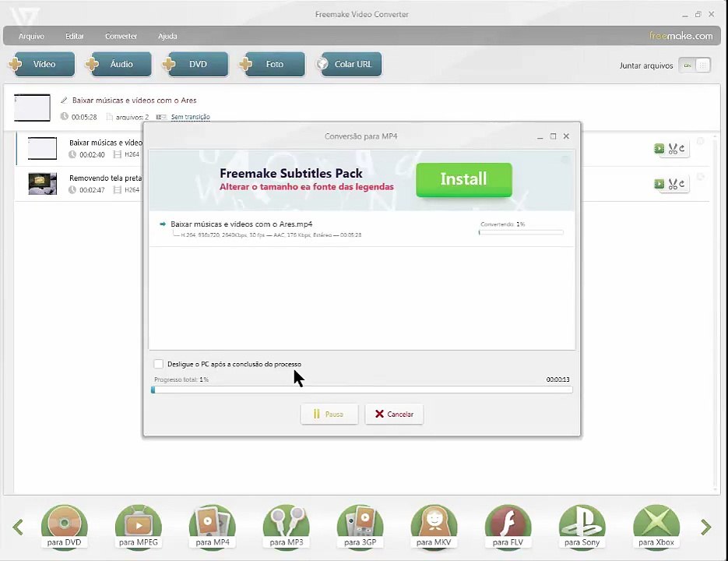Minimize the Conversão para MP4 dialog
Viewport: 728px width, 561px height.
540,136
